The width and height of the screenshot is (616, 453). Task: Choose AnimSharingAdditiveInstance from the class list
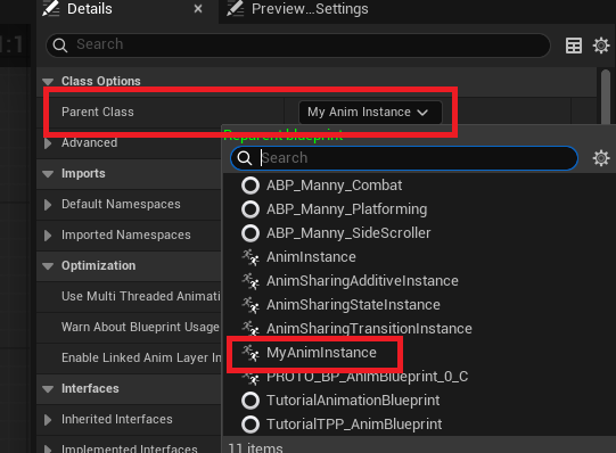click(350, 281)
